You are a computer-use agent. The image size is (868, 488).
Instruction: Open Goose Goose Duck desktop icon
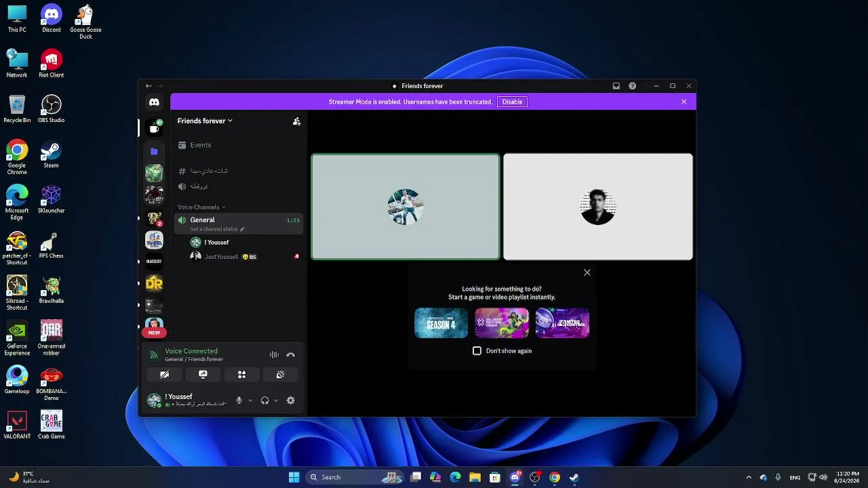point(85,22)
